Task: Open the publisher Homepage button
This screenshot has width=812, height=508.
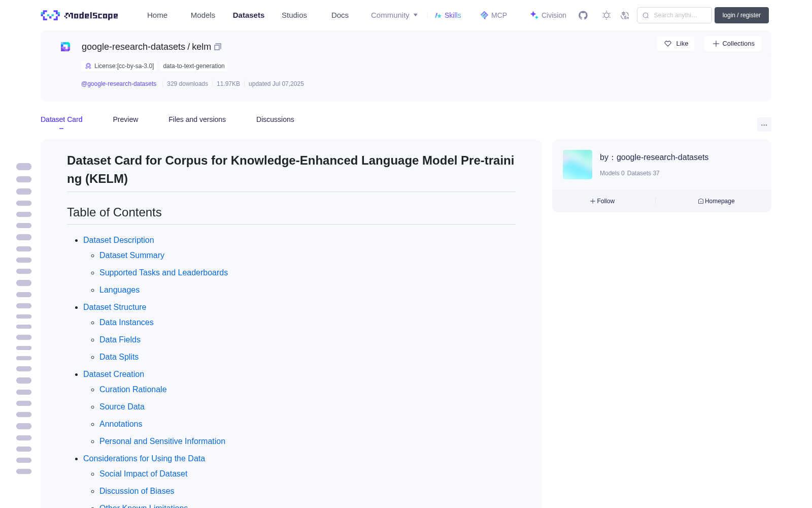Action: [x=716, y=201]
